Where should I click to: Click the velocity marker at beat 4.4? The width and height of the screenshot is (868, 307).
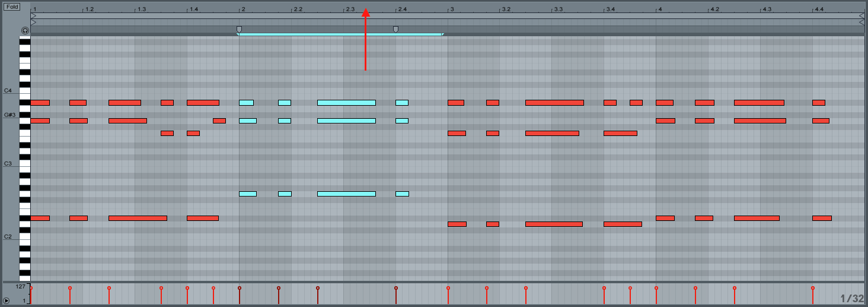[813, 288]
